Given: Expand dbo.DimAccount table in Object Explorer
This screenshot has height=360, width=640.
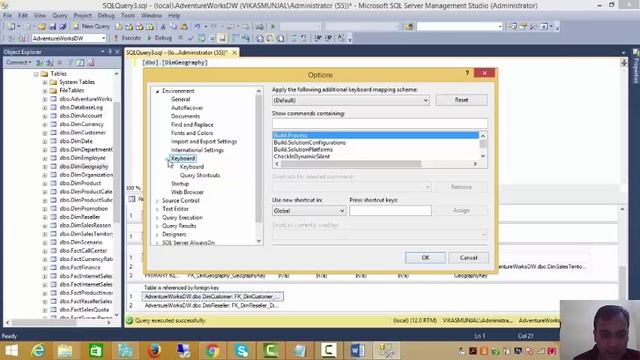Looking at the screenshot, I should (44, 116).
